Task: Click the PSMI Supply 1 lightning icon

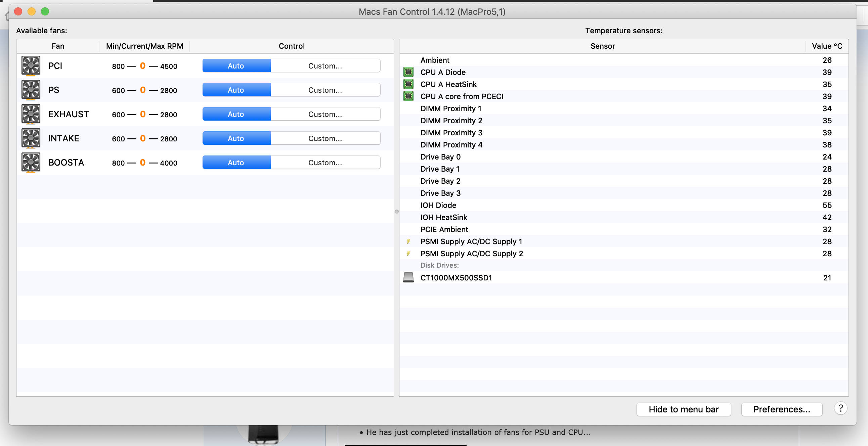Action: click(408, 241)
